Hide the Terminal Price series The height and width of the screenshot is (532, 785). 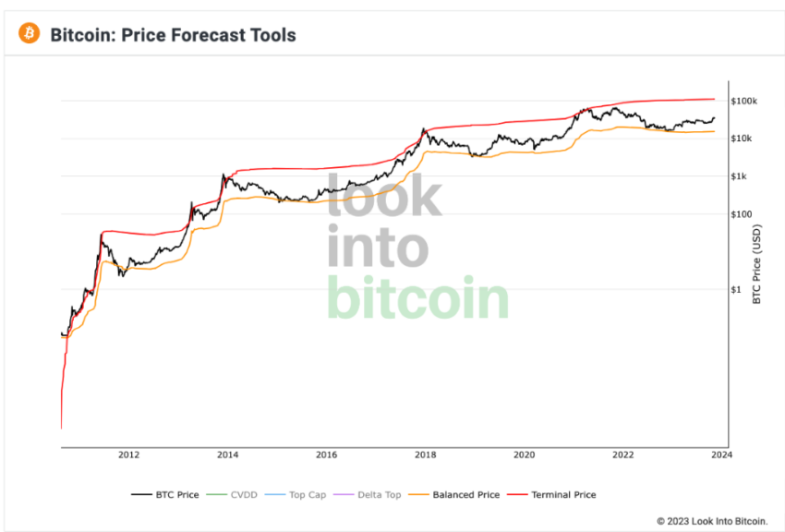click(551, 494)
